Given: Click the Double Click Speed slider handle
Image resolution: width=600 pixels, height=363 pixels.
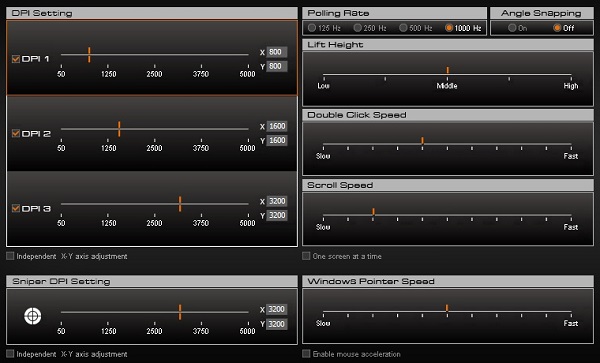Looking at the screenshot, I should [422, 141].
